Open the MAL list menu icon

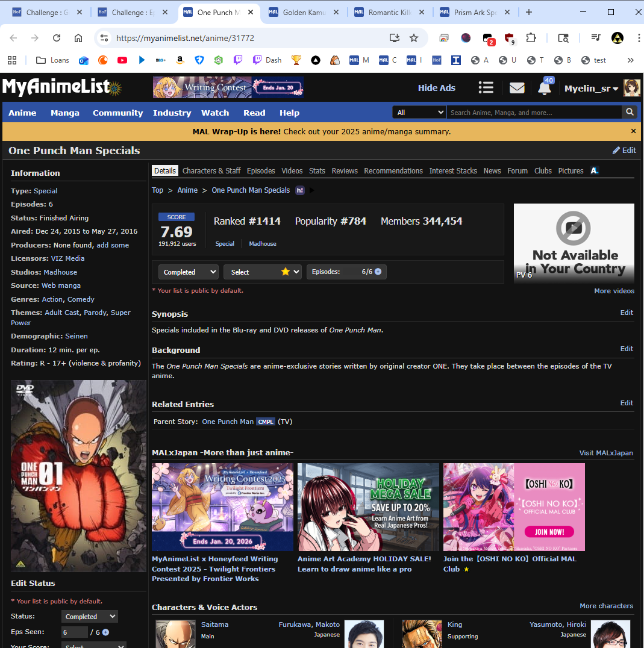click(x=486, y=87)
